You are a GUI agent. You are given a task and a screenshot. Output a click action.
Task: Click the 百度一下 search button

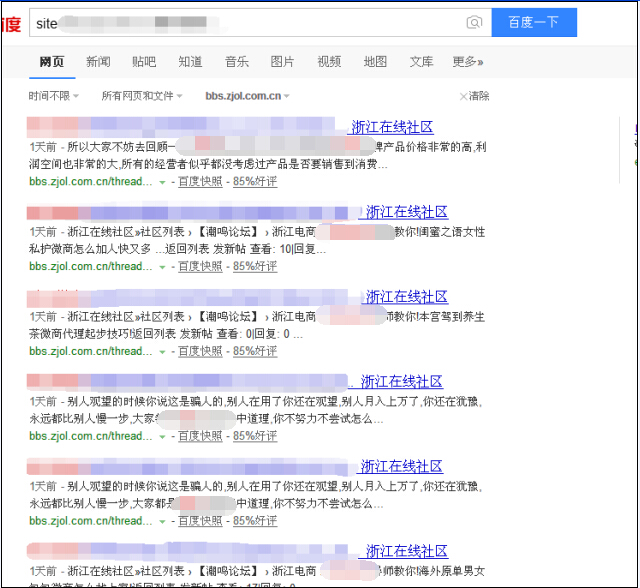tap(533, 23)
